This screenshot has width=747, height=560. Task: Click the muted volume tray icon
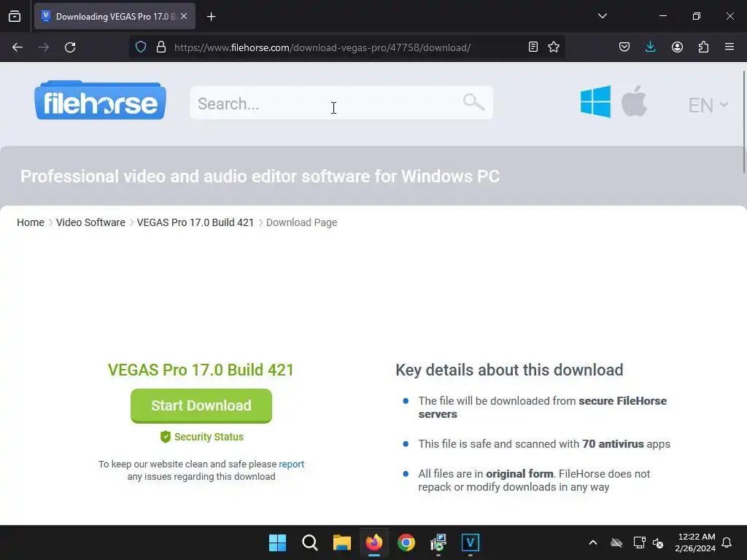659,542
